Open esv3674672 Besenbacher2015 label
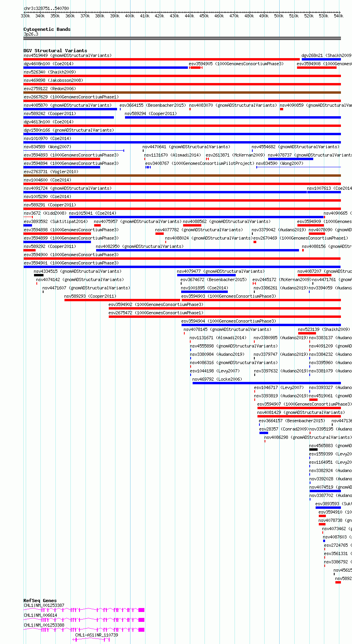352x644 pixels. (214, 280)
